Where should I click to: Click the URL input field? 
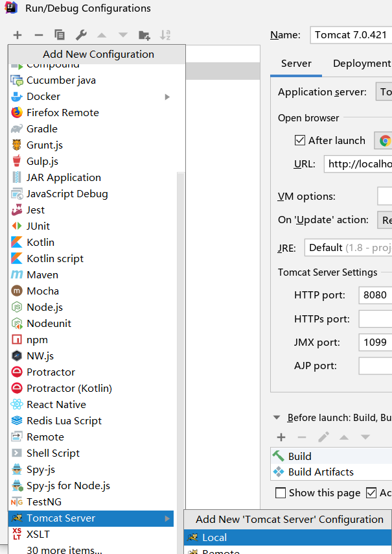tap(358, 164)
